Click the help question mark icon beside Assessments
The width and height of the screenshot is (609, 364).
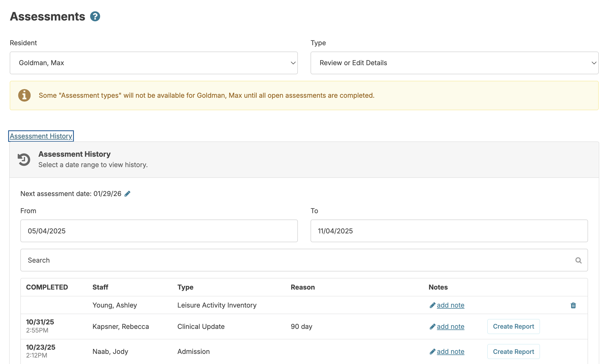point(95,17)
